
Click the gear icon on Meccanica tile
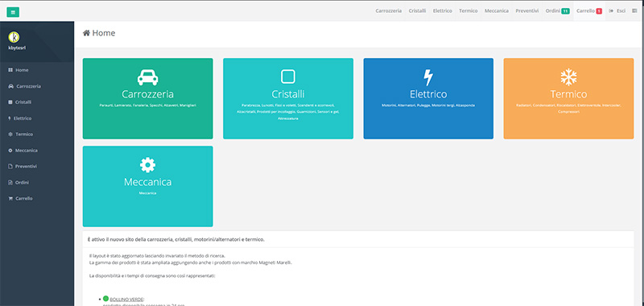click(x=148, y=165)
